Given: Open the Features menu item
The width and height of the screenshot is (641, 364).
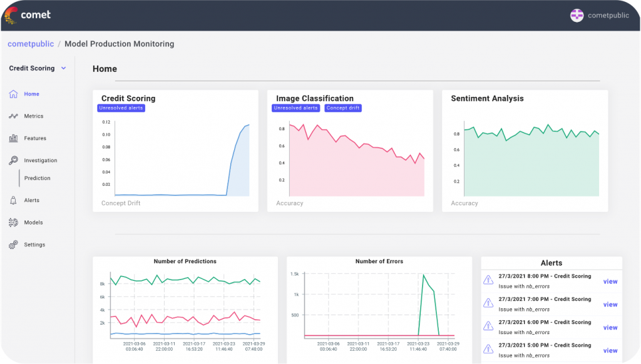Looking at the screenshot, I should 35,138.
